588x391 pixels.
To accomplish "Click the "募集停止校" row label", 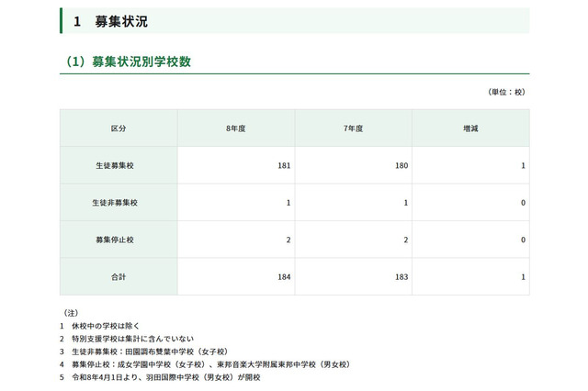I will point(118,240).
